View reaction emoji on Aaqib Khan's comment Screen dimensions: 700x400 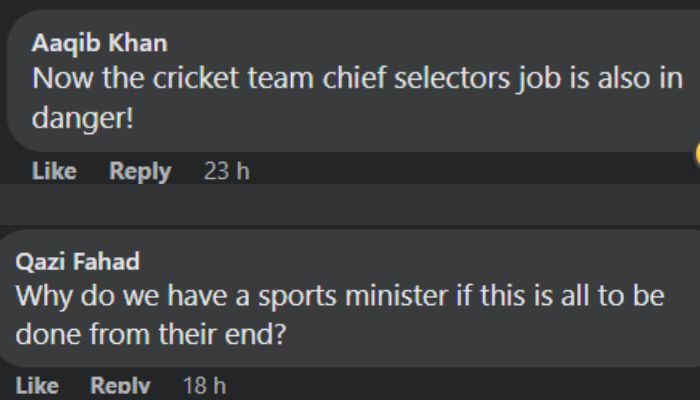coord(696,154)
